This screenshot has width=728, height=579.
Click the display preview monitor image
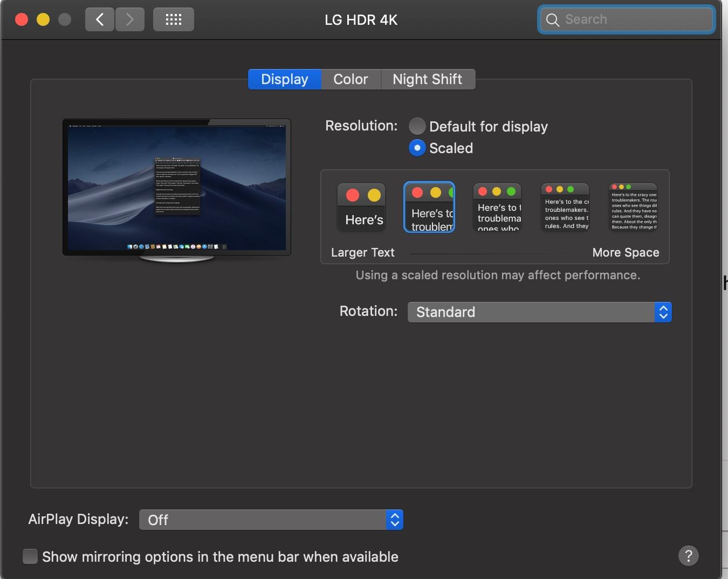(177, 190)
